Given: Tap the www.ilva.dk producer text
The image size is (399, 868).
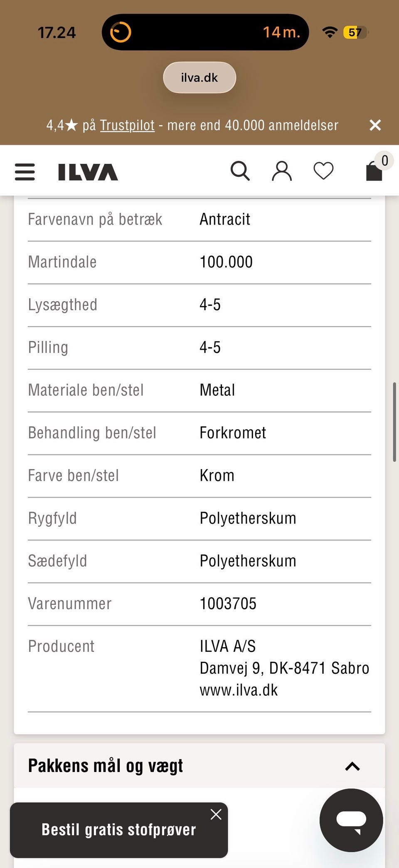Looking at the screenshot, I should point(239,690).
